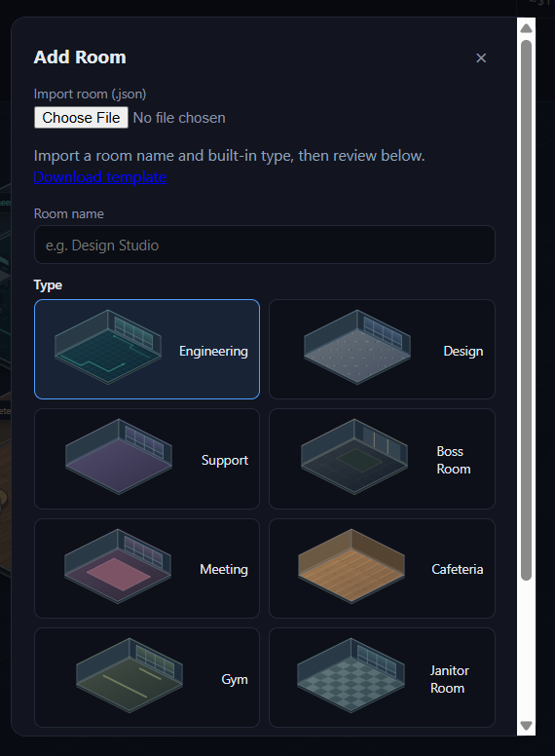Click the scrollbar up arrow
Viewport: 555px width, 756px height.
tap(526, 28)
